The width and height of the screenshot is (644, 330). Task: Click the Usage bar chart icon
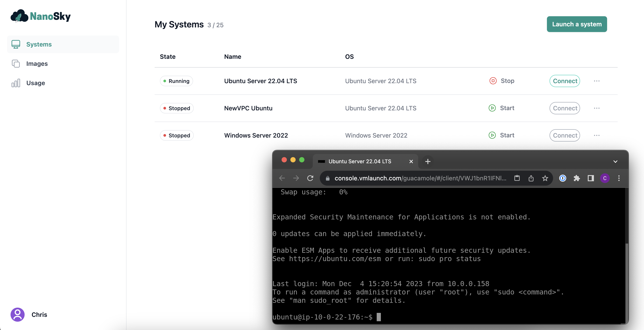tap(16, 83)
